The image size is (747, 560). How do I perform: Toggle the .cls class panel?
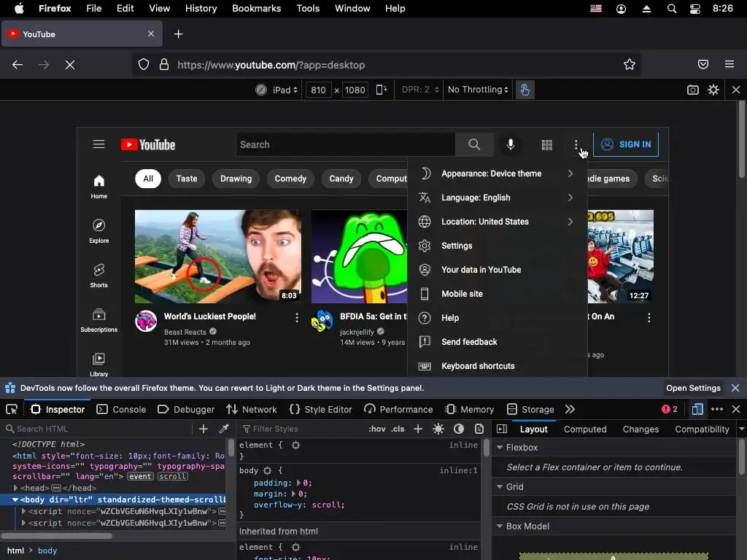398,429
